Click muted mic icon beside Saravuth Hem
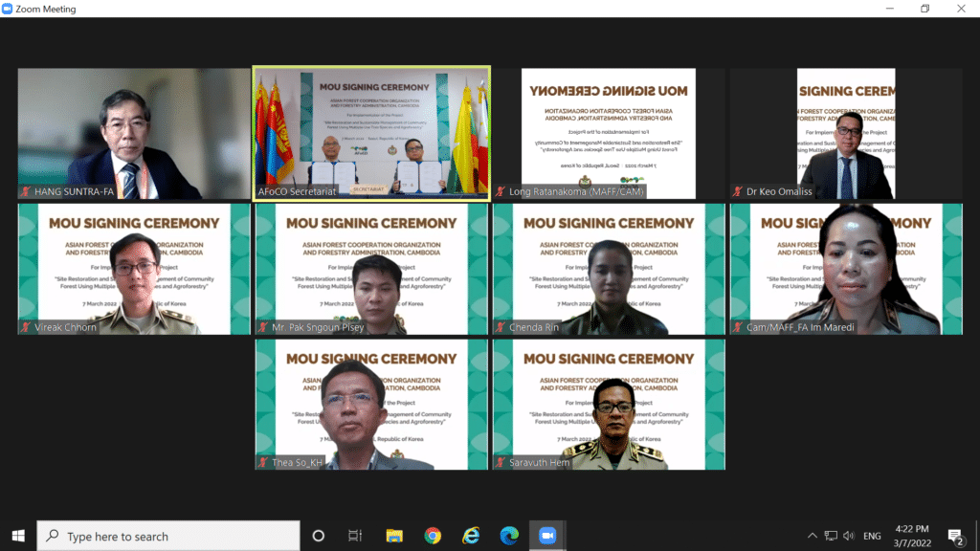Viewport: 980px width, 551px height. pos(501,463)
